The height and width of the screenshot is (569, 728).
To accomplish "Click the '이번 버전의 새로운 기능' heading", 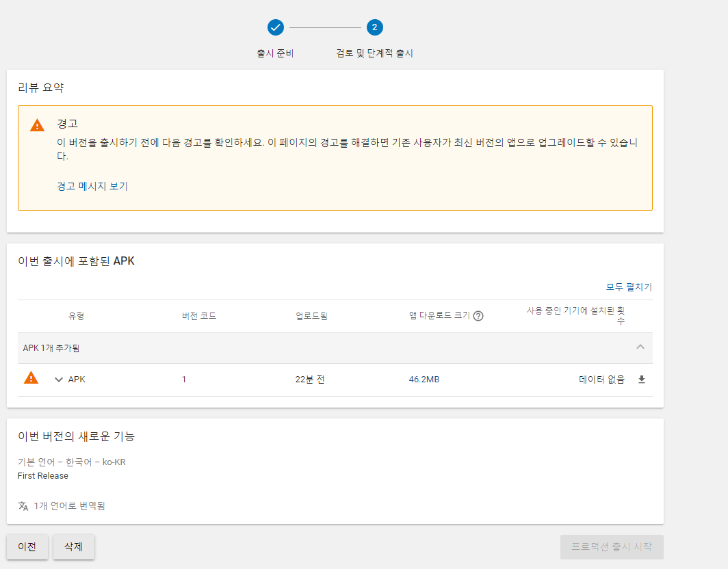I will tap(76, 437).
